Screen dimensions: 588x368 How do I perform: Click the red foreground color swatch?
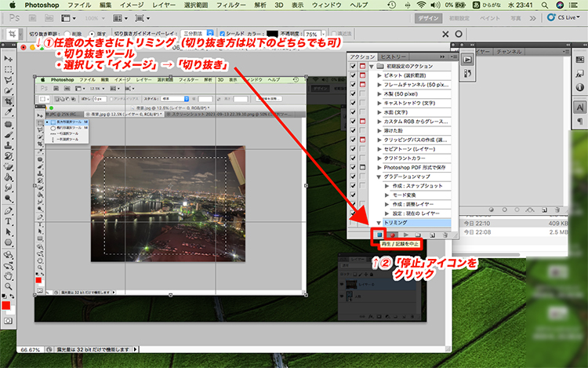(x=6, y=305)
